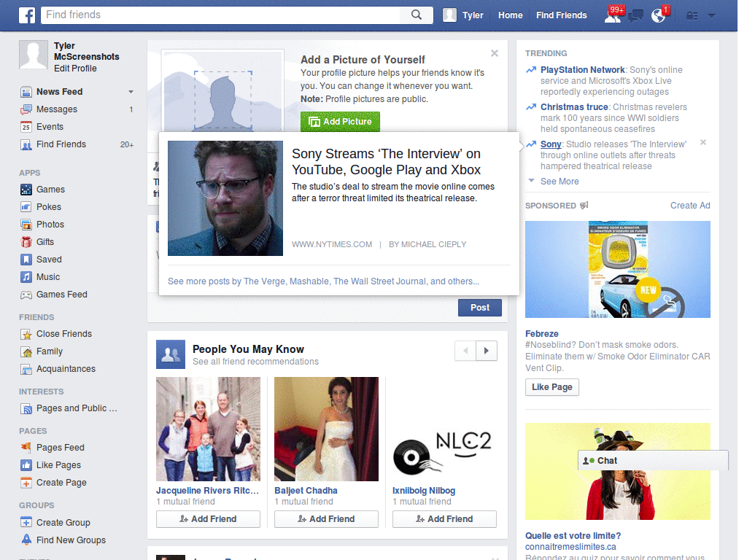Open Tyler profile in top bar
The image size is (747, 560).
(463, 15)
